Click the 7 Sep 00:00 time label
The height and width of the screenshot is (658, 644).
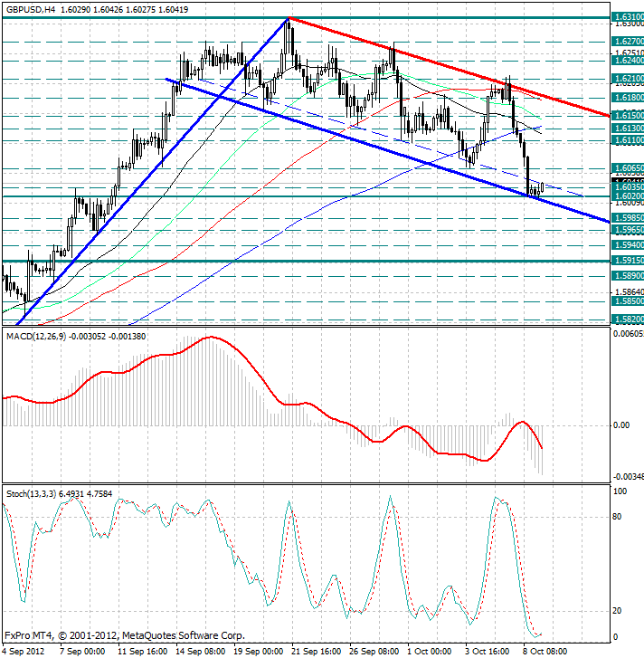[82, 652]
